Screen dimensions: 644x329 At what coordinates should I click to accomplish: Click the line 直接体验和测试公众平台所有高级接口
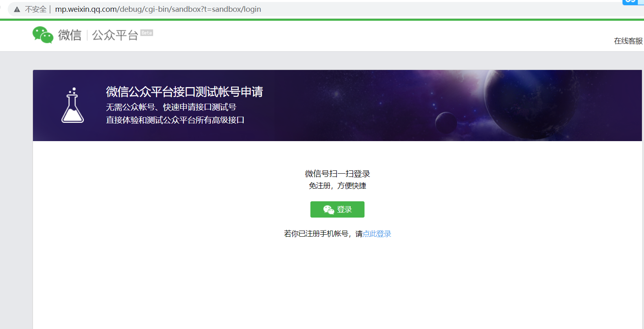(175, 120)
